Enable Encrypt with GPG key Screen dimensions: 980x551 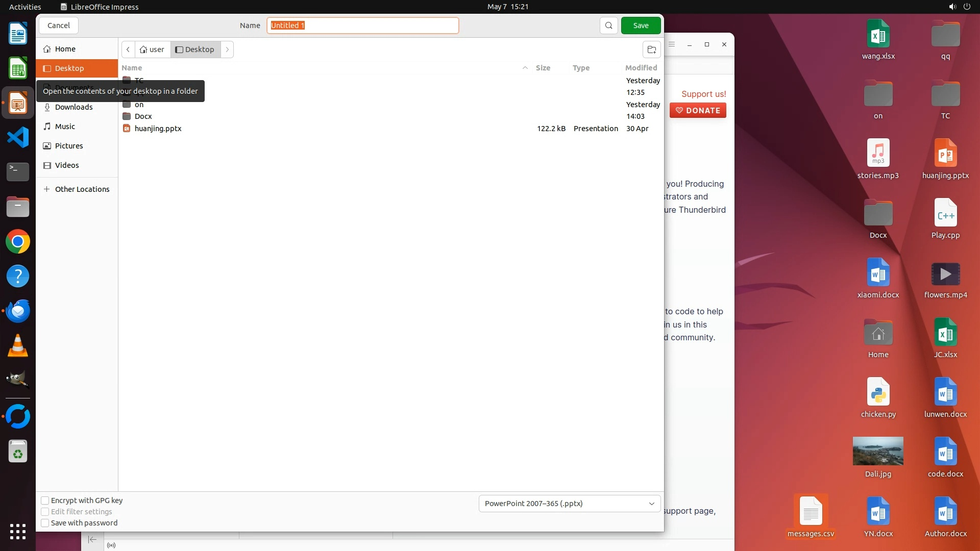pyautogui.click(x=45, y=500)
